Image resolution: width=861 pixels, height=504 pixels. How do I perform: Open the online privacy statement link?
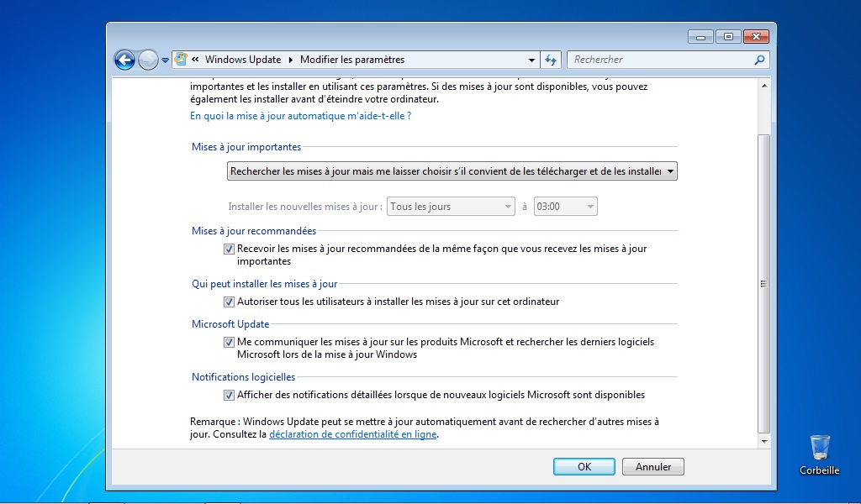pos(352,434)
